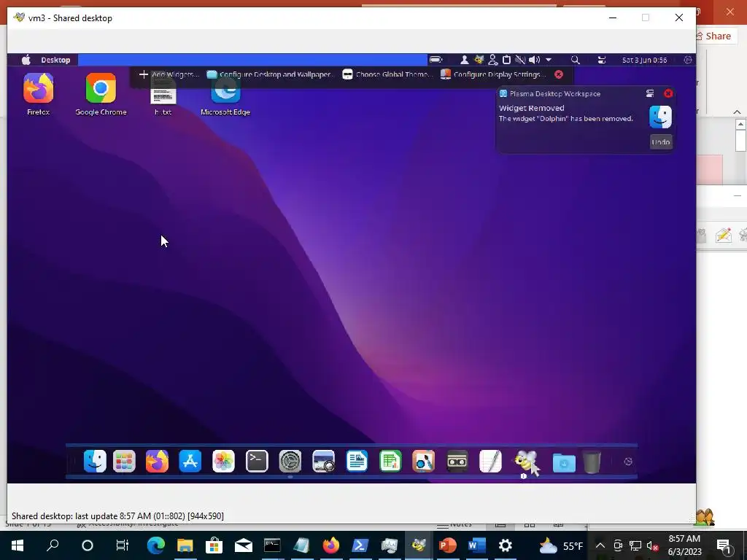
Task: Open PowerShell from Windows taskbar
Action: (x=360, y=545)
